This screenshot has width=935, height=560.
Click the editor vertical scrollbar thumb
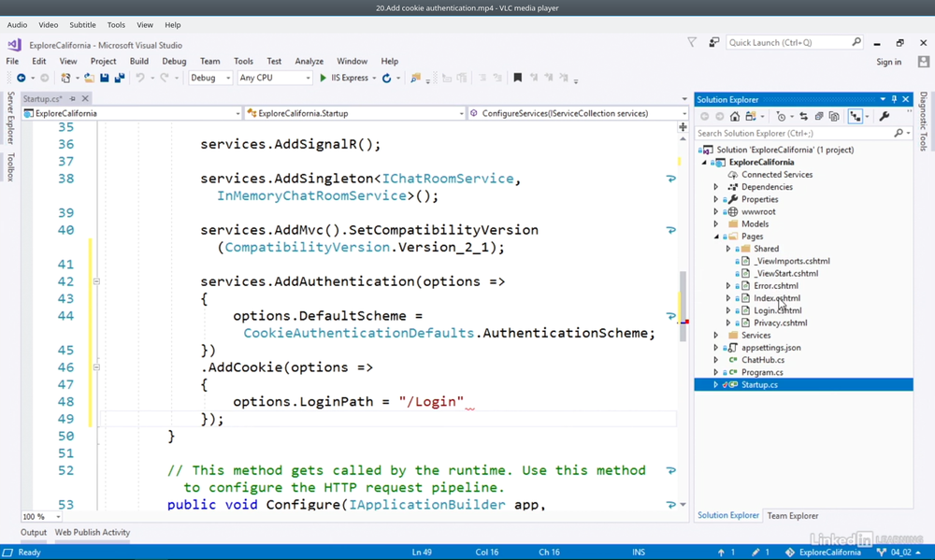[x=683, y=306]
